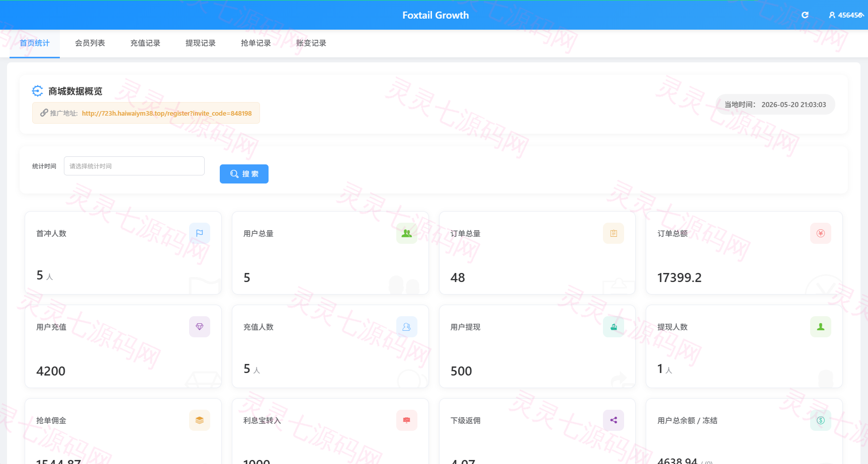This screenshot has height=464, width=868.
Task: Click the layers icon on 抢单佣金 card
Action: click(200, 420)
